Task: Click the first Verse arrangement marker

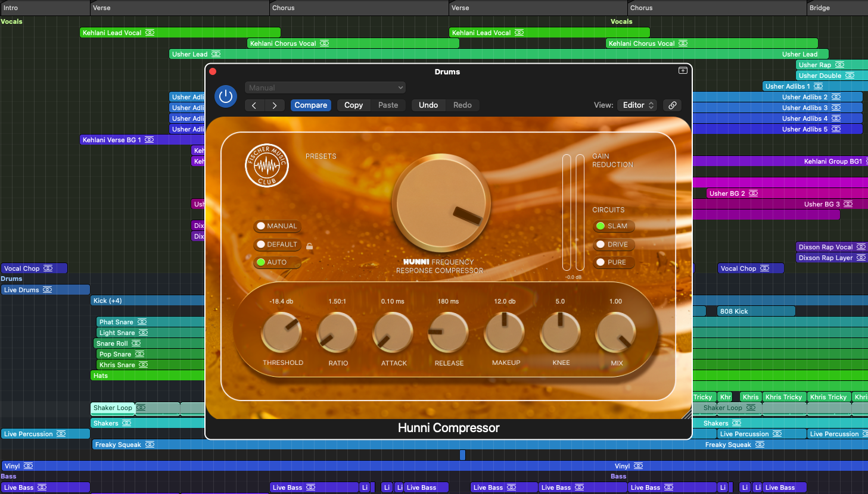Action: [x=180, y=8]
